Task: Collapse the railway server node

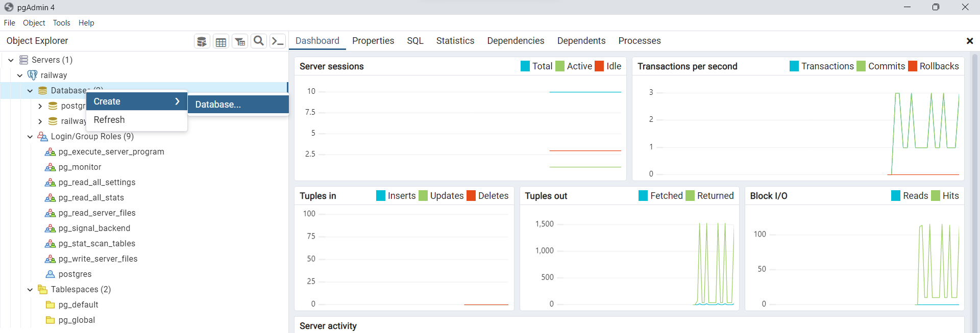Action: (x=20, y=75)
